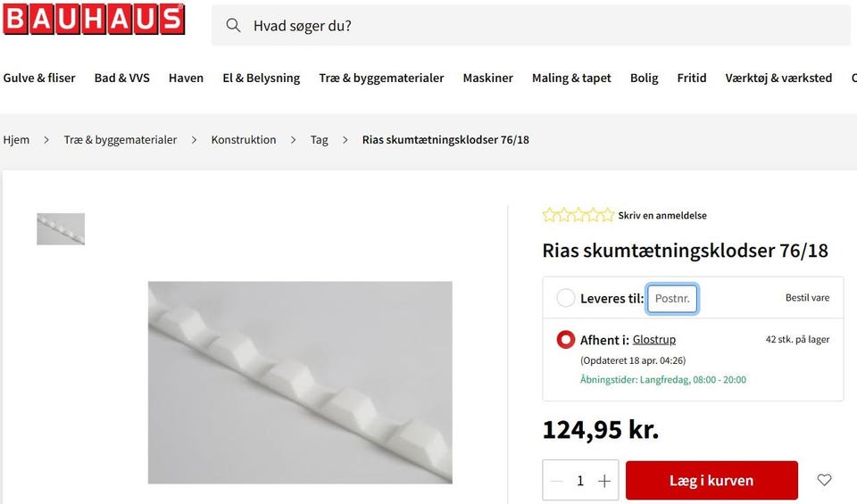Screen dimensions: 857x504
Task: Click the Tag breadcrumb link
Action: click(320, 140)
